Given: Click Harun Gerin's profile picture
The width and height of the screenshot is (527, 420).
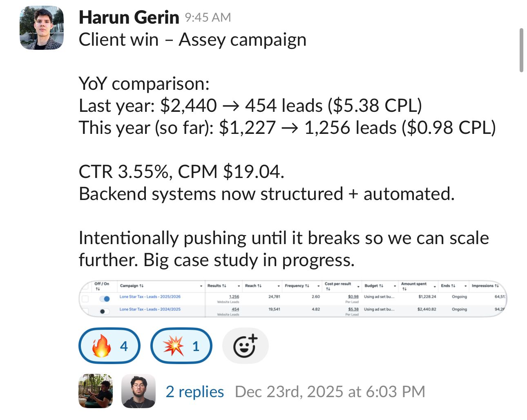Looking at the screenshot, I should (41, 27).
